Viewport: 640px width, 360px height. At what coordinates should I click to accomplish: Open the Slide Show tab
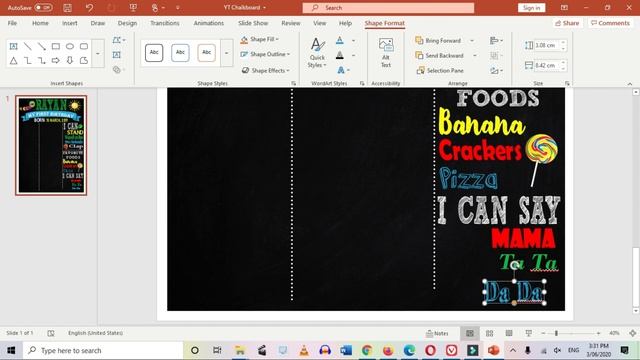coord(253,23)
